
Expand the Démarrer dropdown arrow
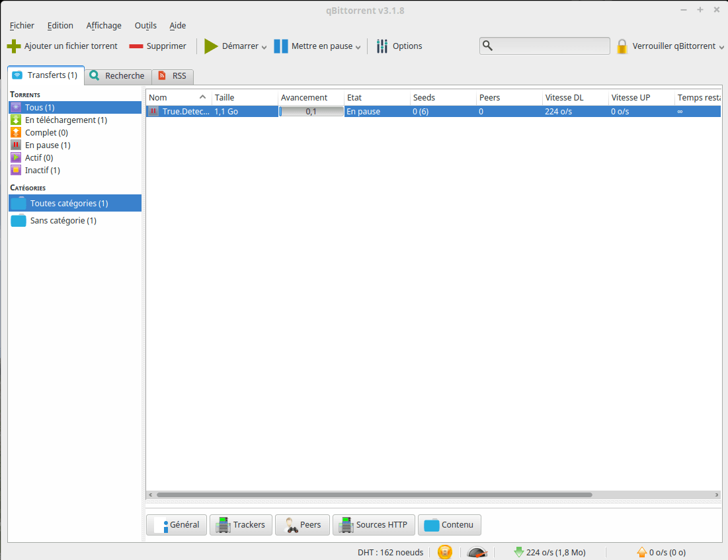264,47
